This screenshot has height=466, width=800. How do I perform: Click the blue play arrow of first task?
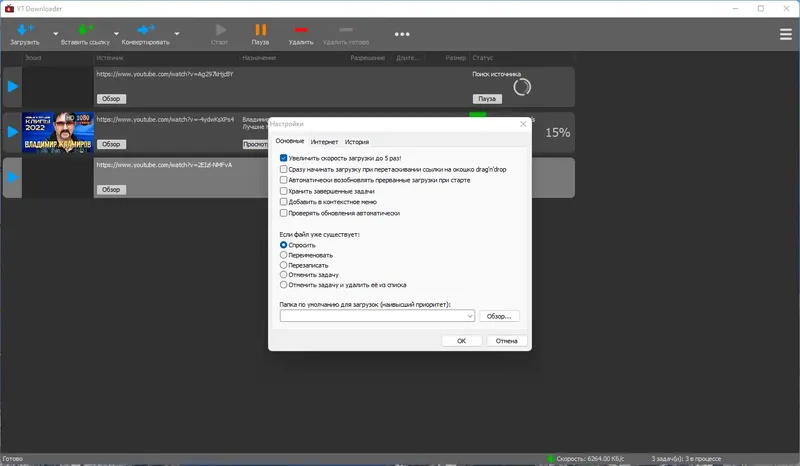click(13, 87)
